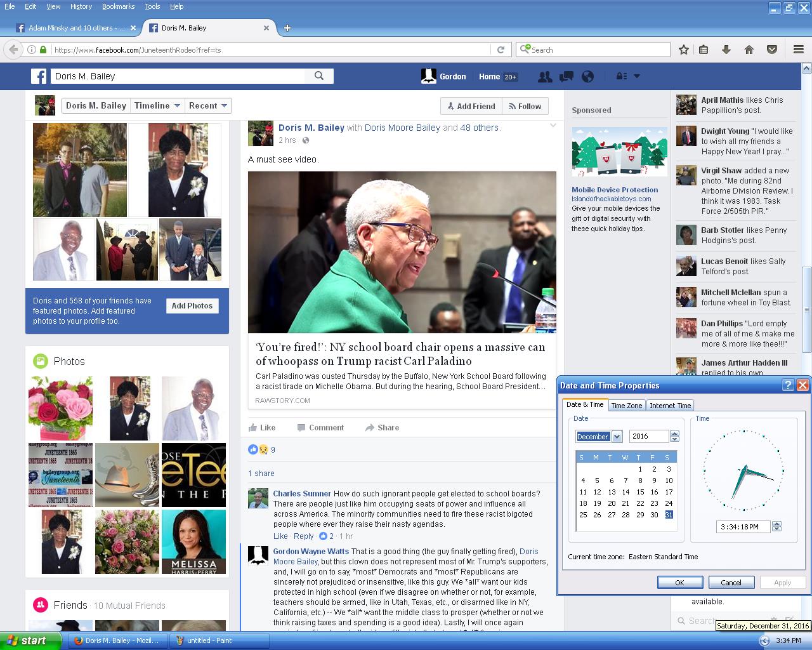Reload the page with refresh icon
Screen dimensions: 812x650
pyautogui.click(x=501, y=50)
